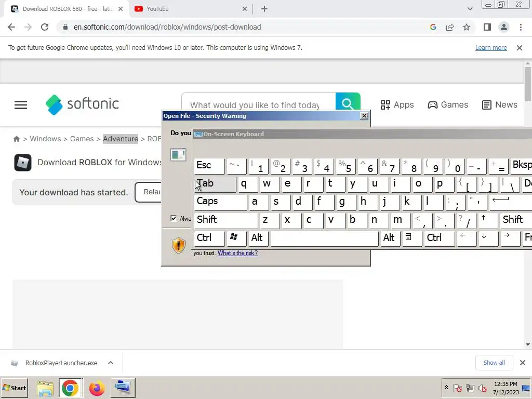Click Show all downloads

[494, 363]
